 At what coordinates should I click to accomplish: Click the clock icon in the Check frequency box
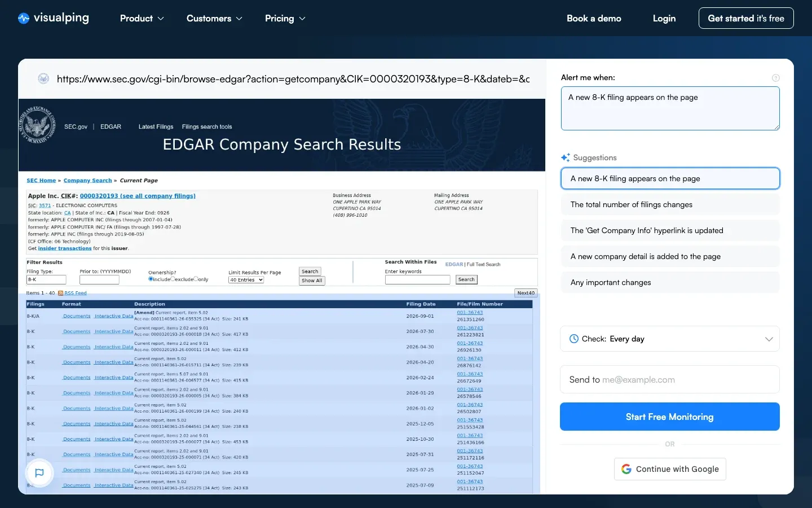point(574,339)
